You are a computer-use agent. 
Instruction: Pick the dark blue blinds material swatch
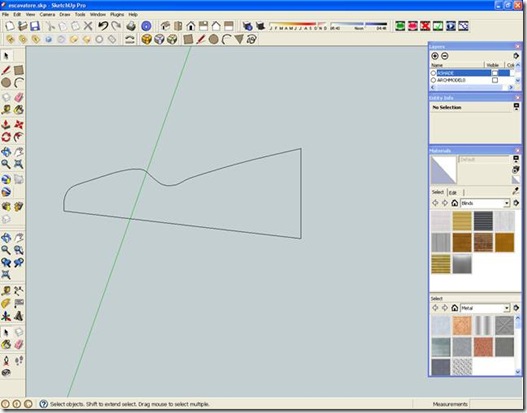[x=483, y=221]
